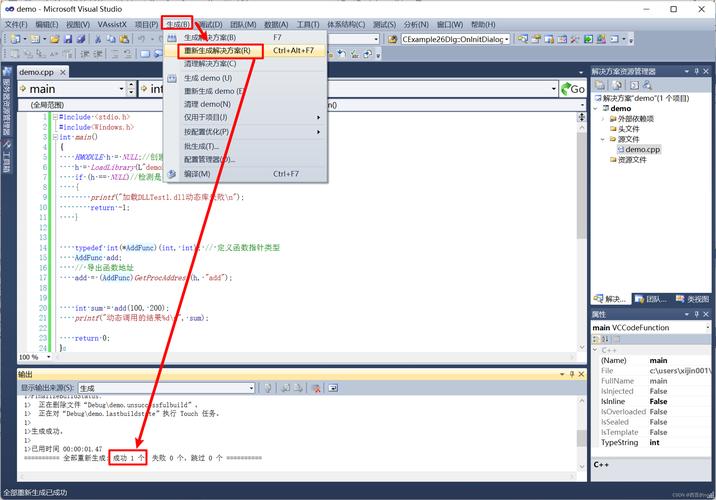Choose 编译(M) from the build menu
716x500 pixels.
(246, 174)
